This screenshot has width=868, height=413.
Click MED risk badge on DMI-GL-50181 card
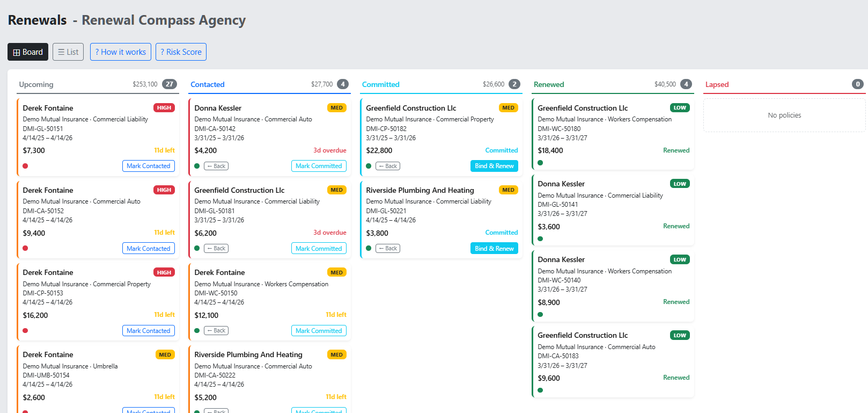coord(337,190)
